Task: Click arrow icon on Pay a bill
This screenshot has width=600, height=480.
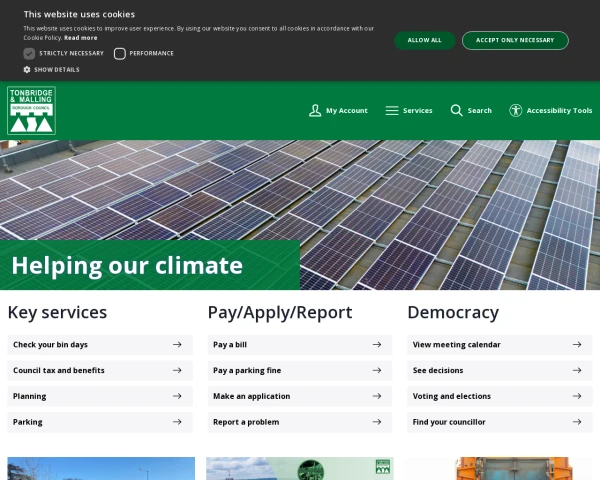Action: click(377, 345)
